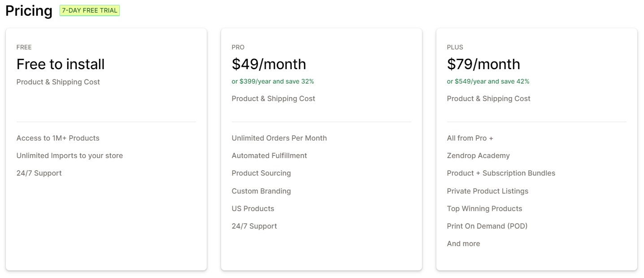Select the Automated Fulfillment feature
Image resolution: width=644 pixels, height=278 pixels.
point(269,155)
